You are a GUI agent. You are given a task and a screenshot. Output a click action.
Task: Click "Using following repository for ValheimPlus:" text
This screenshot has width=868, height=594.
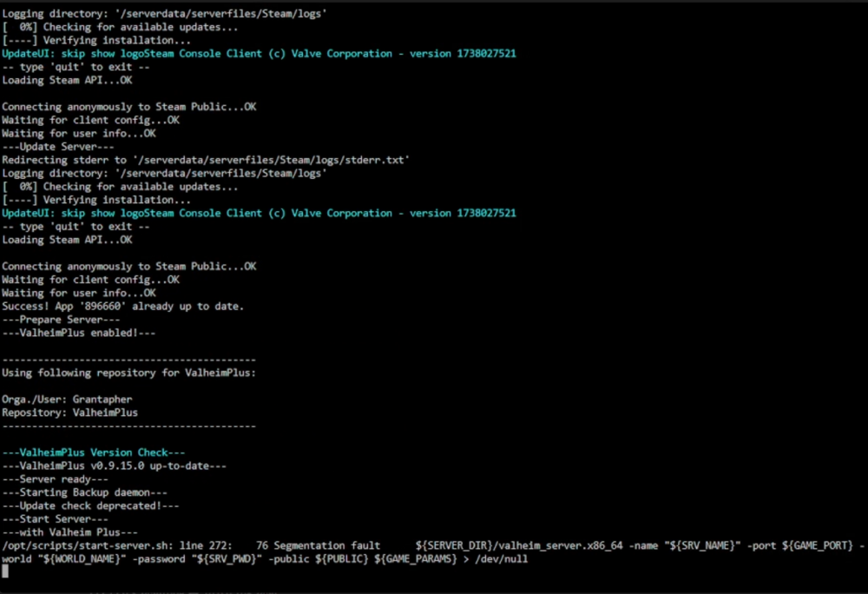click(x=129, y=373)
